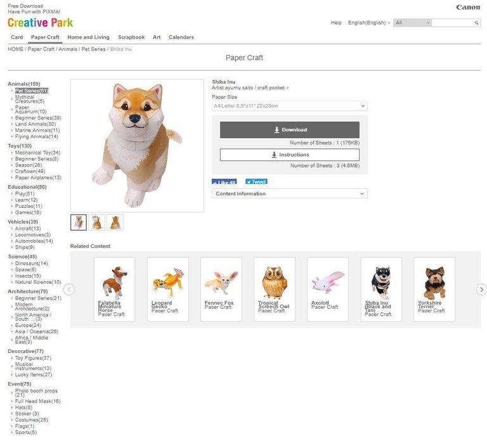Screen dimensions: 487x448
Task: Open Flying Animals(14) in the sidebar
Action: point(37,136)
